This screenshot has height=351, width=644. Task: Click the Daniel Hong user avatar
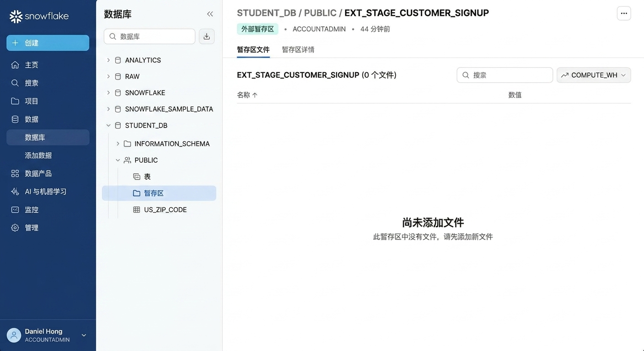[14, 335]
